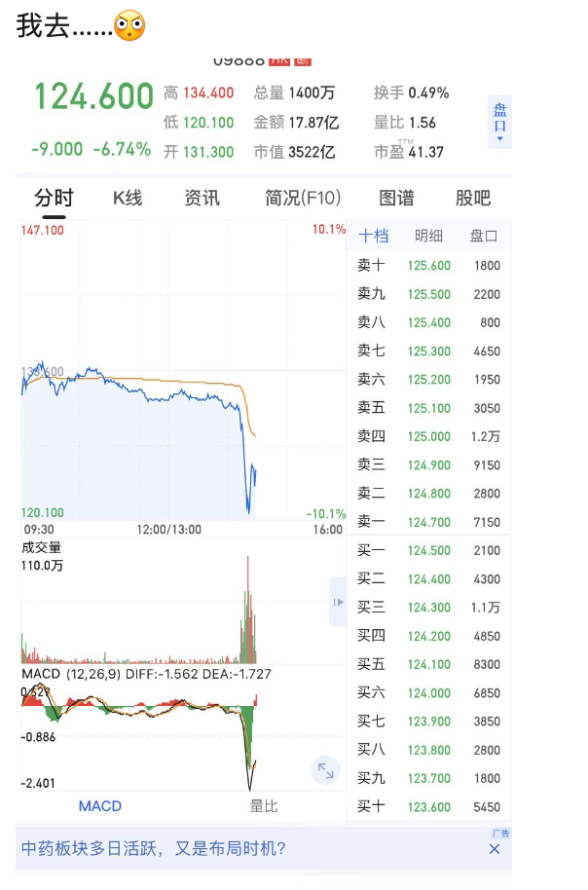The width and height of the screenshot is (588, 890).
Task: Switch order panel to 盘口 view
Action: pyautogui.click(x=484, y=237)
